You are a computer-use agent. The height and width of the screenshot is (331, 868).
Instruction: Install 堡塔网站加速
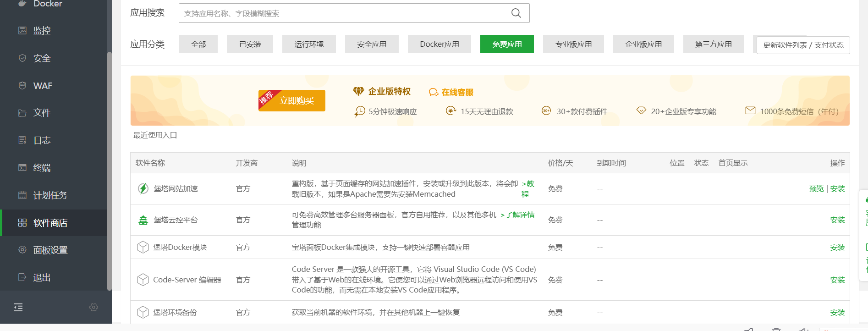coord(837,188)
